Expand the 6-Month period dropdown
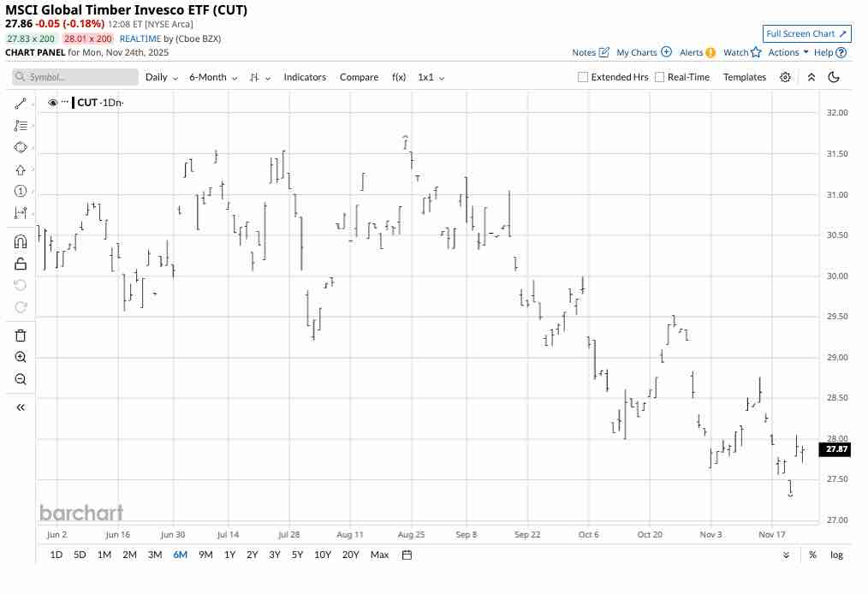Viewport: 868px width, 594px height. pyautogui.click(x=213, y=77)
